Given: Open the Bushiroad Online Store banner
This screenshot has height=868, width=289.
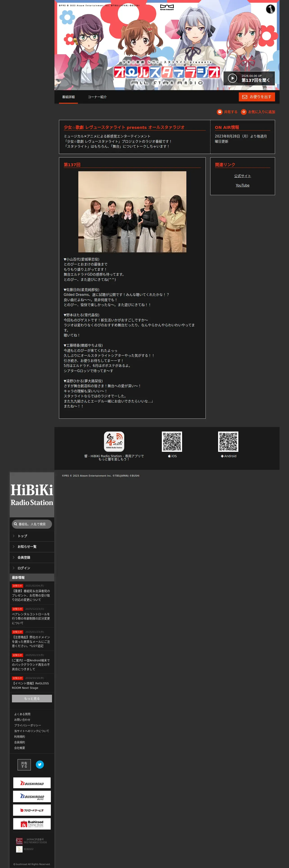Looking at the screenshot, I should click(32, 823).
